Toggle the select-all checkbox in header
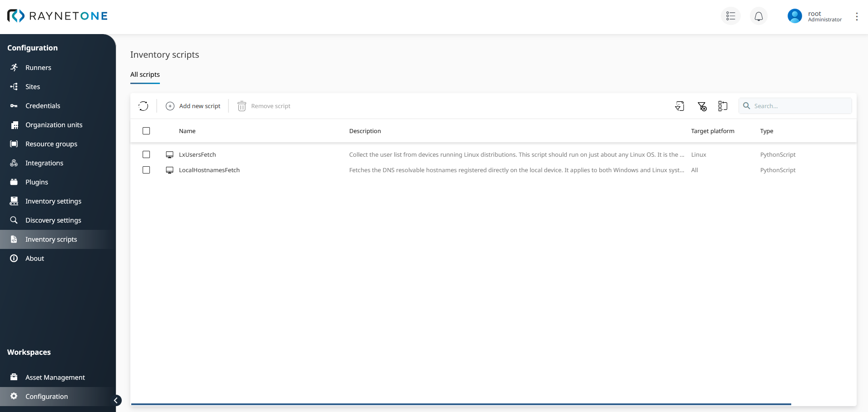The height and width of the screenshot is (412, 868). tap(146, 131)
